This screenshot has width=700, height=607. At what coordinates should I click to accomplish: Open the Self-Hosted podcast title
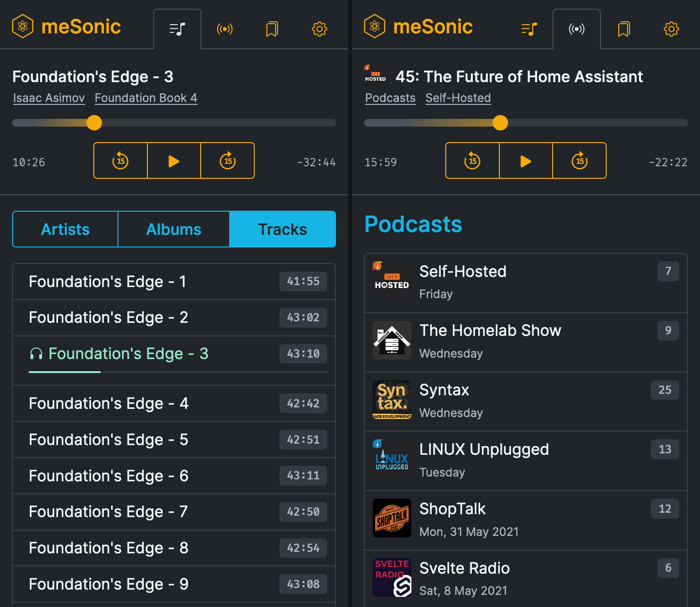(463, 272)
